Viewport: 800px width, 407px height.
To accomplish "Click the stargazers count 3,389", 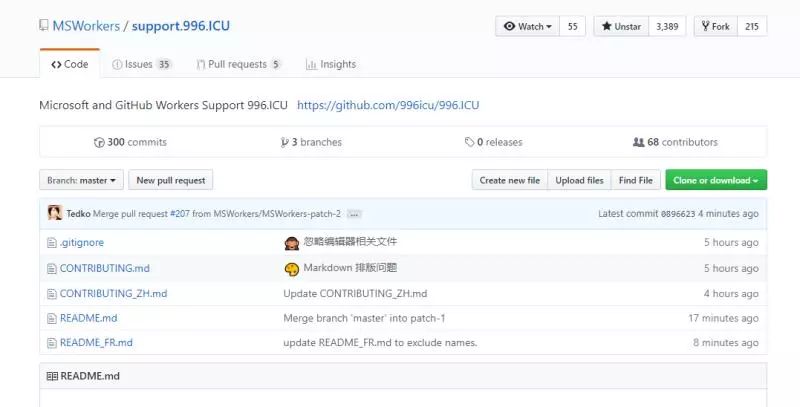I will pos(667,27).
